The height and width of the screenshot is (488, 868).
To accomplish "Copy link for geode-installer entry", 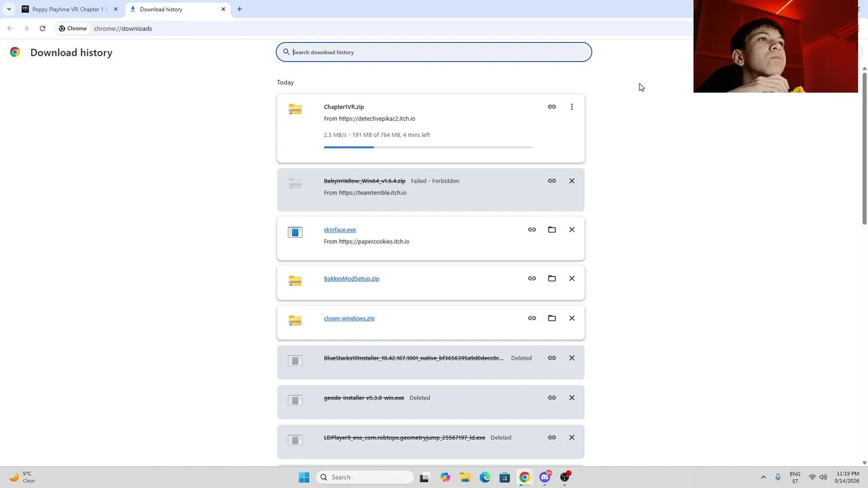I will pos(552,398).
